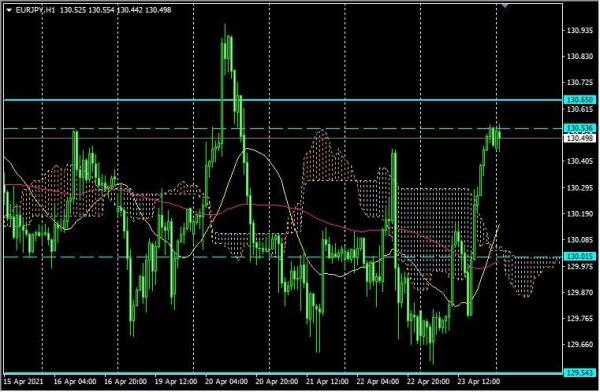Select the EURJPY,H1 chart title text

36,10
